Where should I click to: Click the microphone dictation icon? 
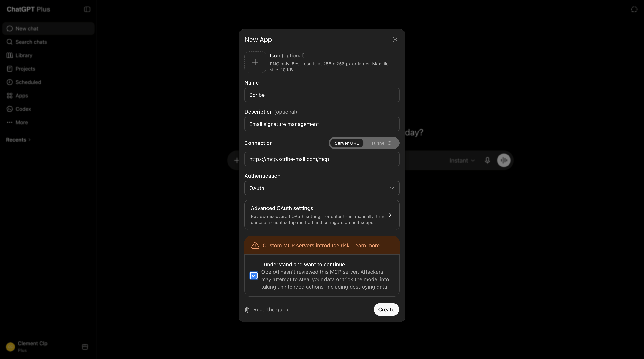pyautogui.click(x=487, y=160)
